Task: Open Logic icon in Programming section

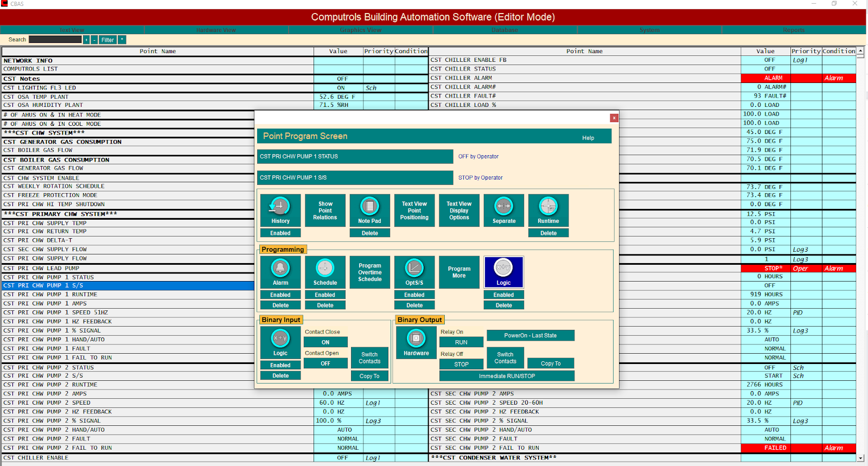Action: 503,272
